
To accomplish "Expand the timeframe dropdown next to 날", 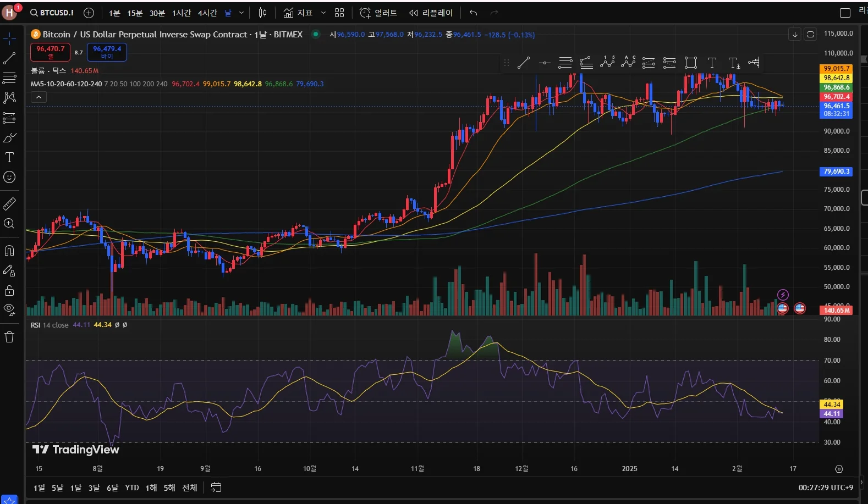I will coord(241,13).
